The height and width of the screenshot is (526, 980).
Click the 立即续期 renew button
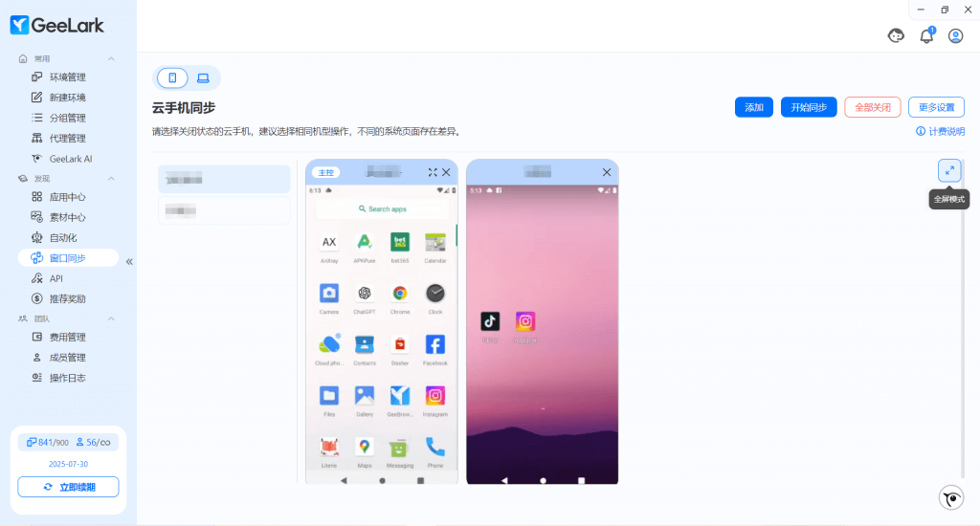(68, 487)
